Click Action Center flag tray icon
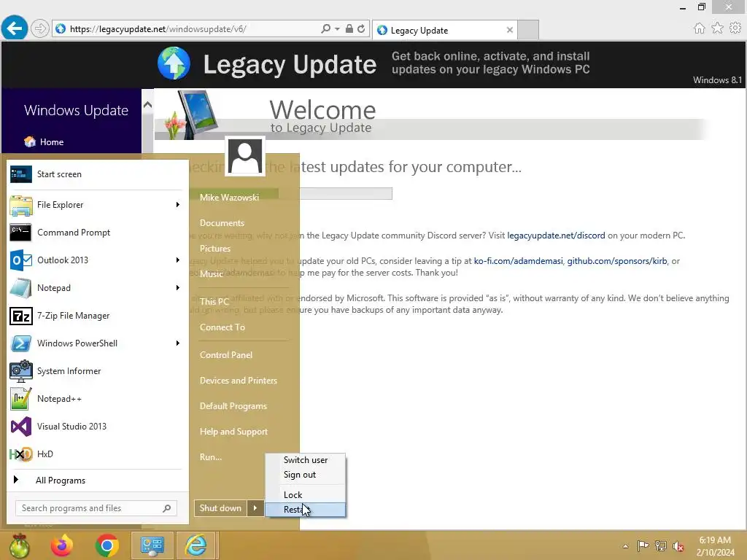747x560 pixels. click(643, 545)
